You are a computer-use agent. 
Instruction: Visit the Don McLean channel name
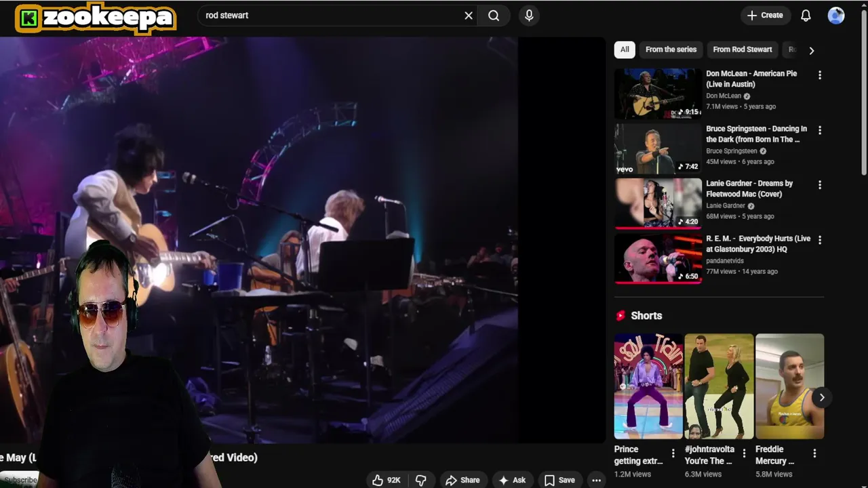pos(724,96)
